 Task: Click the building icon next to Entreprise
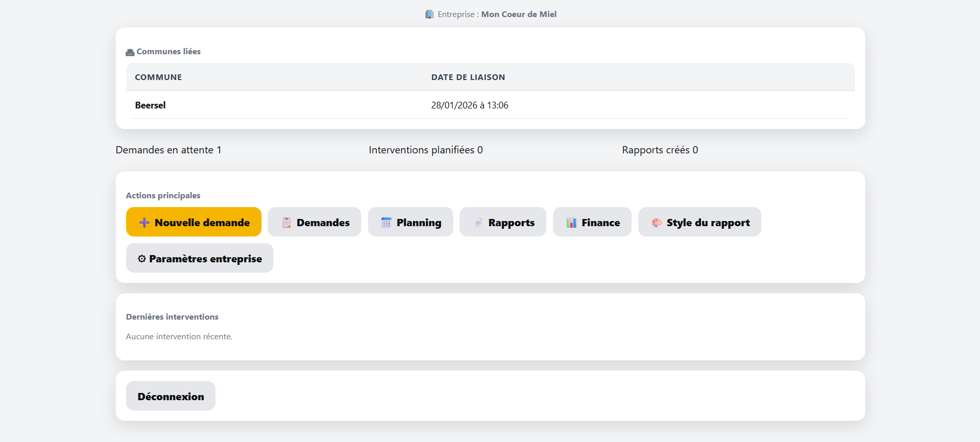click(x=430, y=14)
